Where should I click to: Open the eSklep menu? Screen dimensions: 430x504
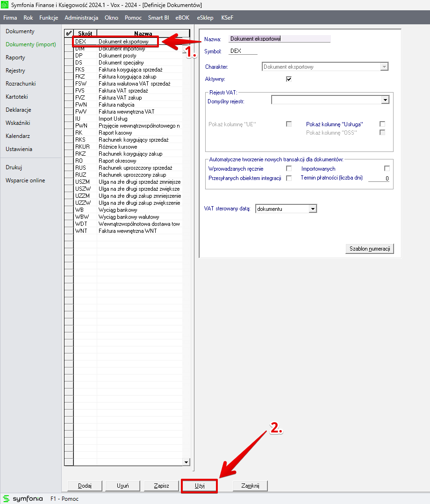click(x=205, y=18)
